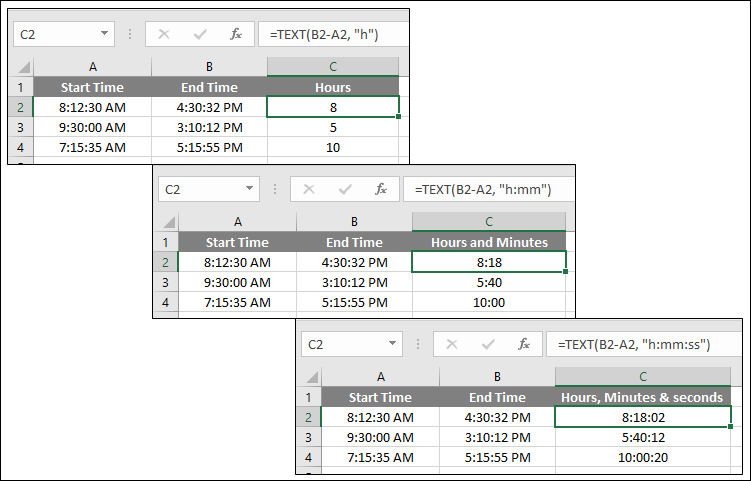Click the enter checkmark in middle spreadsheet
Screen dimensions: 751x481
point(345,189)
